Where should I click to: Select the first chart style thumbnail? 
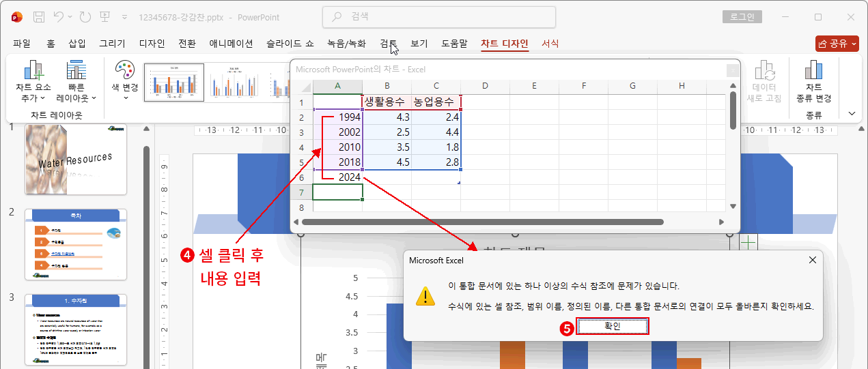click(x=174, y=83)
